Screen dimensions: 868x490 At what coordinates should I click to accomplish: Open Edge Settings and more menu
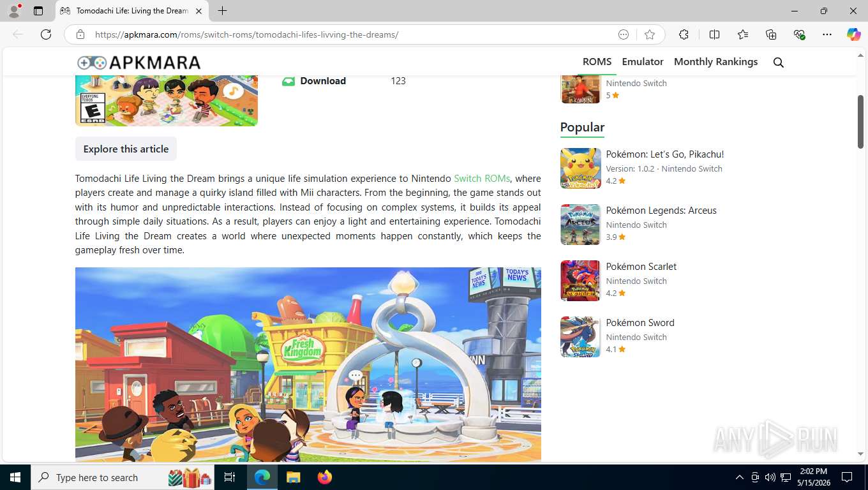[x=827, y=34]
